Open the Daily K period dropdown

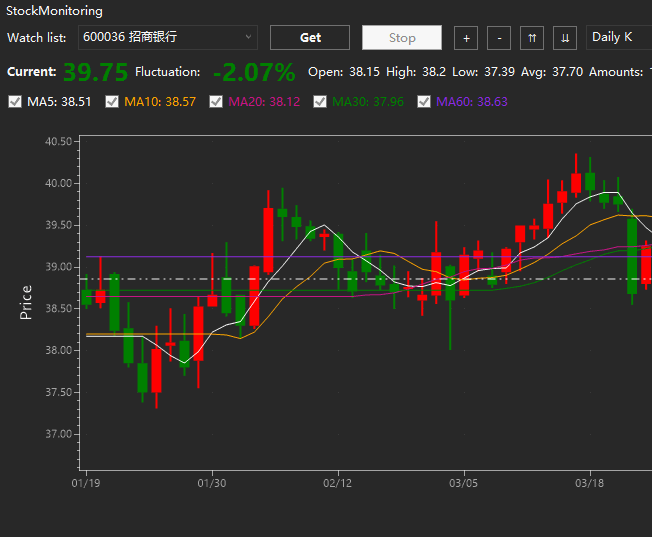pyautogui.click(x=619, y=37)
